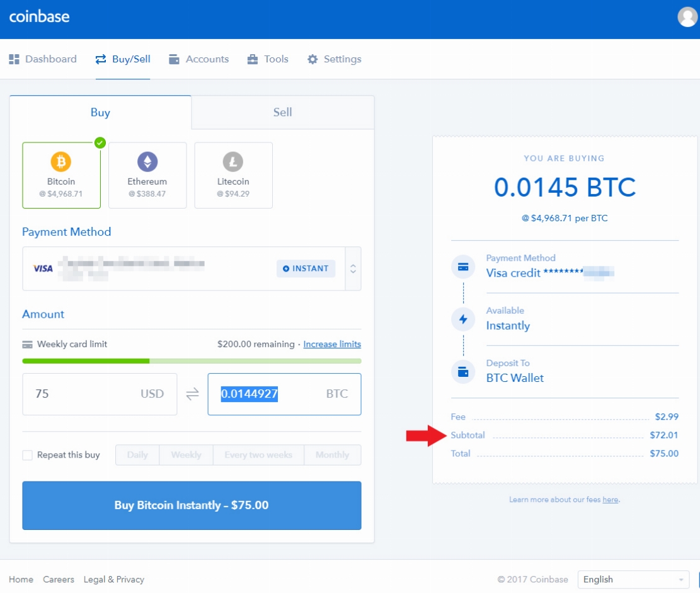Click the swap arrows between USD and BTC
Viewport: 700px width, 593px height.
[x=192, y=394]
